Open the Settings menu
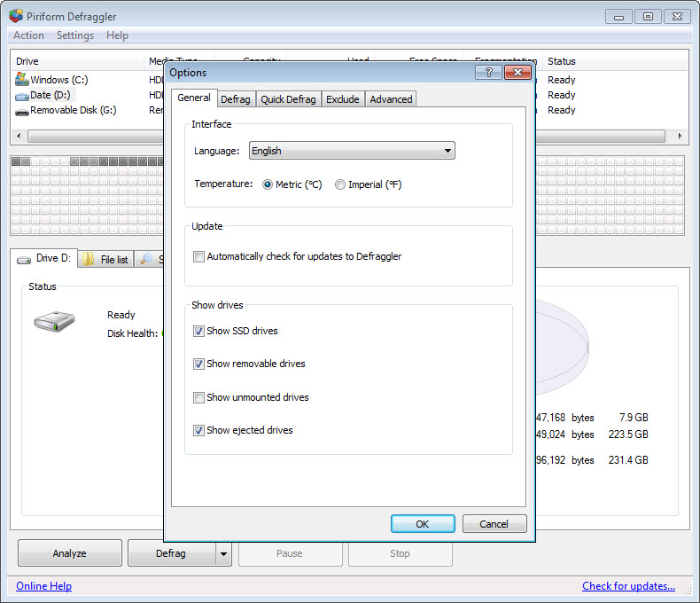 75,35
